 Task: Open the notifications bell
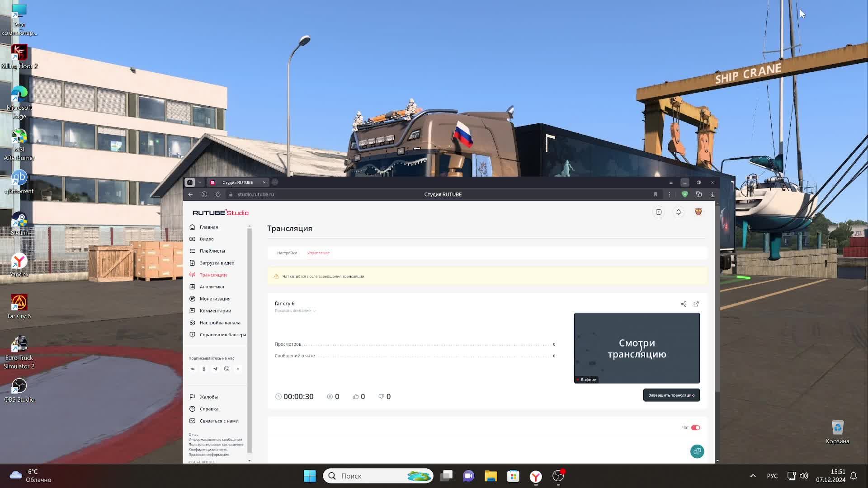tap(679, 212)
